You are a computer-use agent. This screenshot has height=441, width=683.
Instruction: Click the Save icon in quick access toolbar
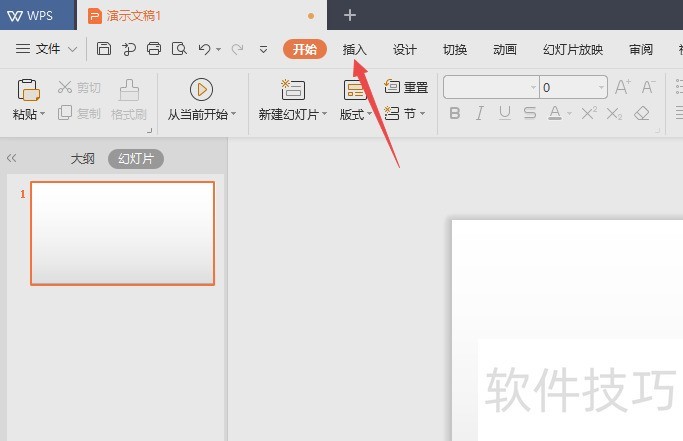(x=104, y=48)
